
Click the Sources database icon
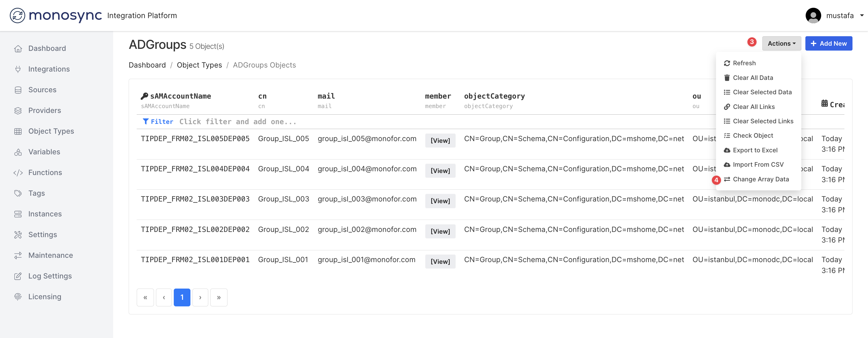click(x=18, y=90)
